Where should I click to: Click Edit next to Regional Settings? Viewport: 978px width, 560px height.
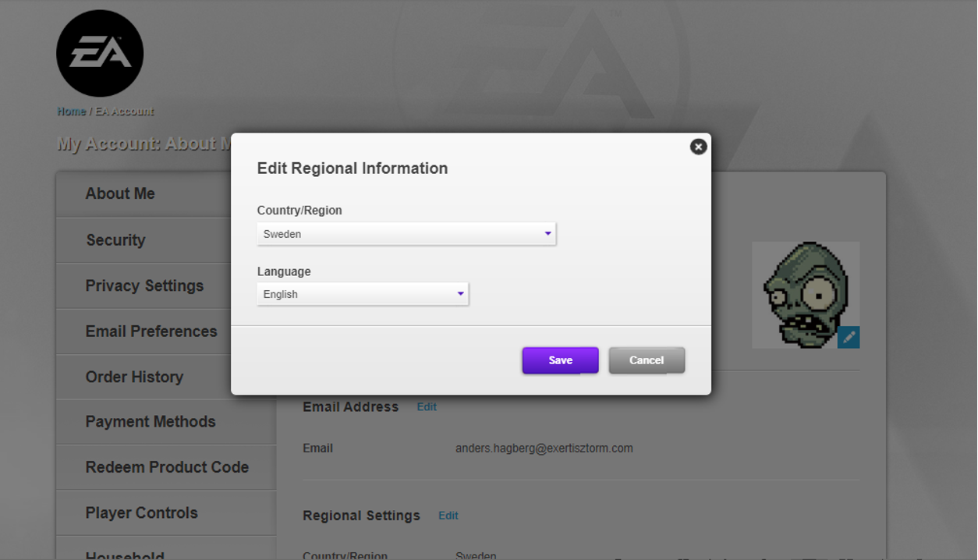[x=448, y=516]
